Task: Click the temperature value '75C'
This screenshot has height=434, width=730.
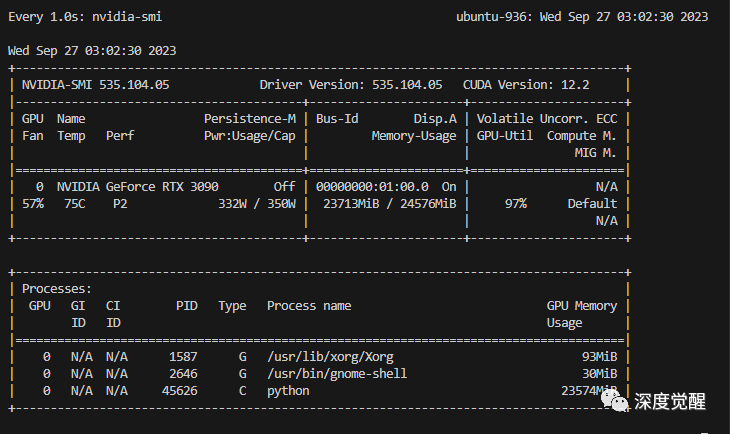Action: [x=74, y=204]
